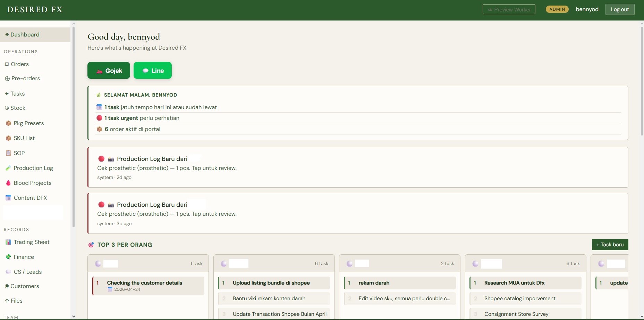Click the avatar in the '2 task' card header
The width and height of the screenshot is (644, 320).
click(350, 264)
